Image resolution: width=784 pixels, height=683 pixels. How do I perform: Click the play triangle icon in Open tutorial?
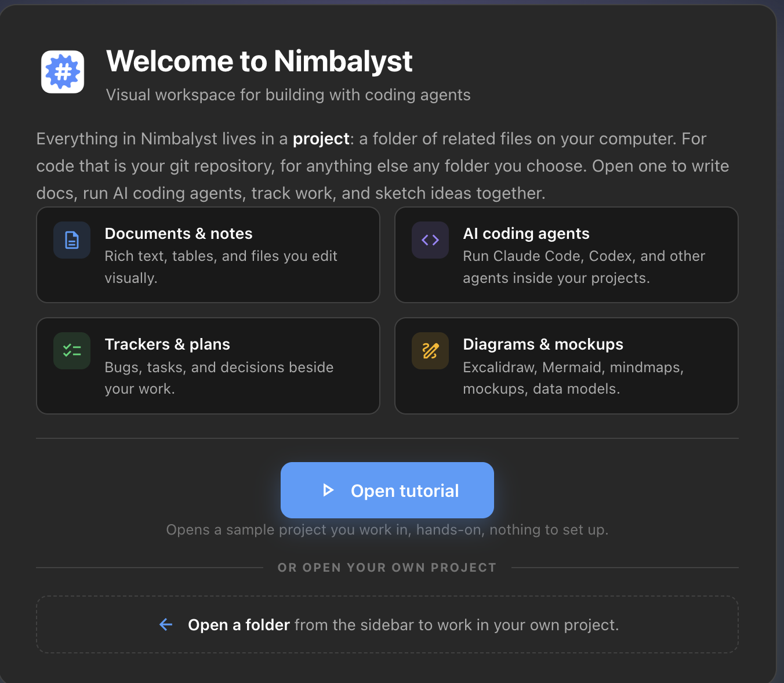328,491
